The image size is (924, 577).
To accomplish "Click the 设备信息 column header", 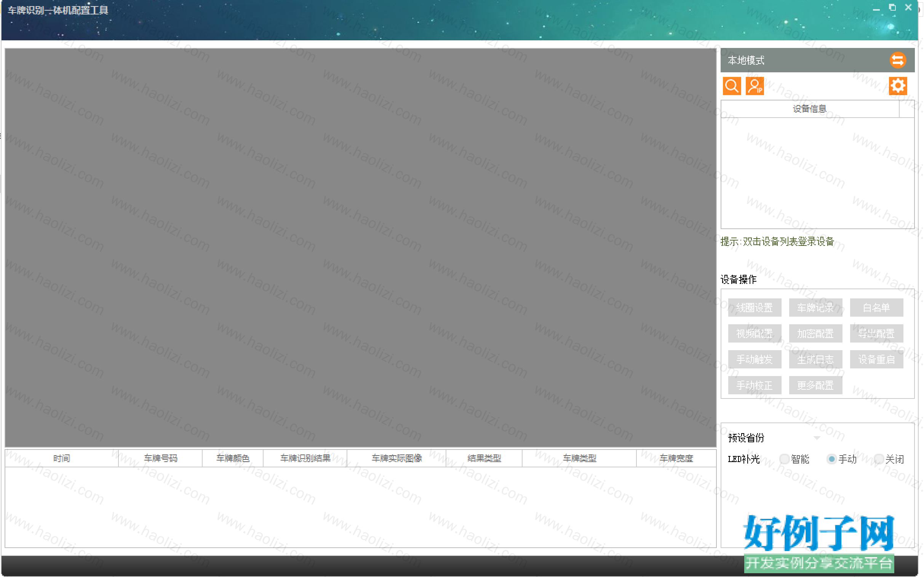I will pyautogui.click(x=810, y=109).
